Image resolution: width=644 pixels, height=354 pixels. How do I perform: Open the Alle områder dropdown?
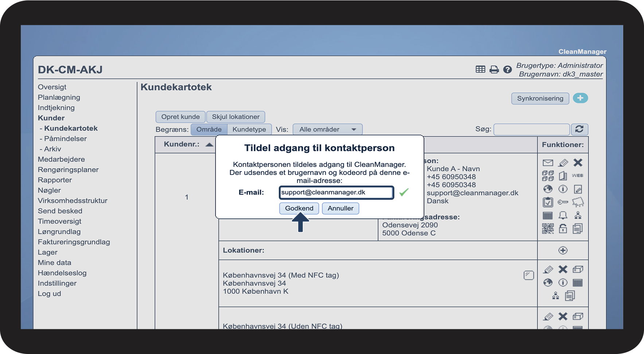[x=327, y=129]
